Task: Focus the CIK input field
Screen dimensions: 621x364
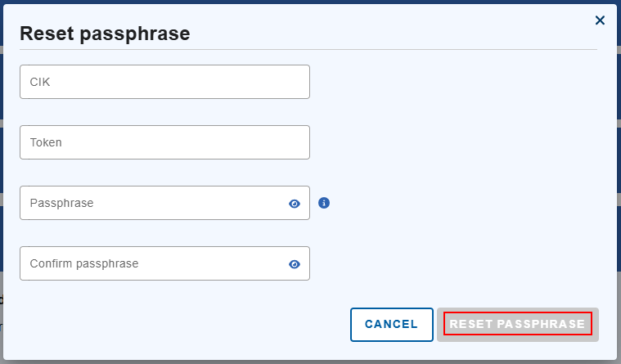Action: tap(164, 82)
